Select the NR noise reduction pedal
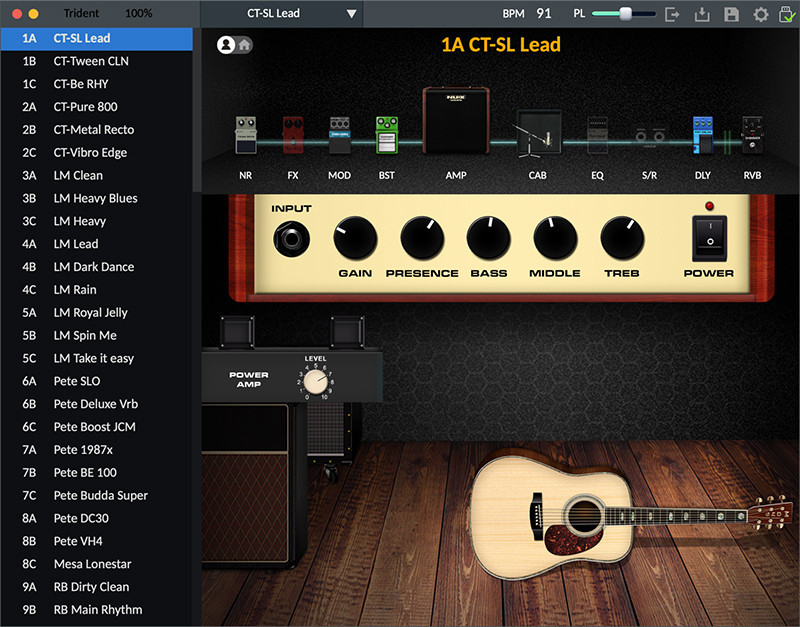 246,136
